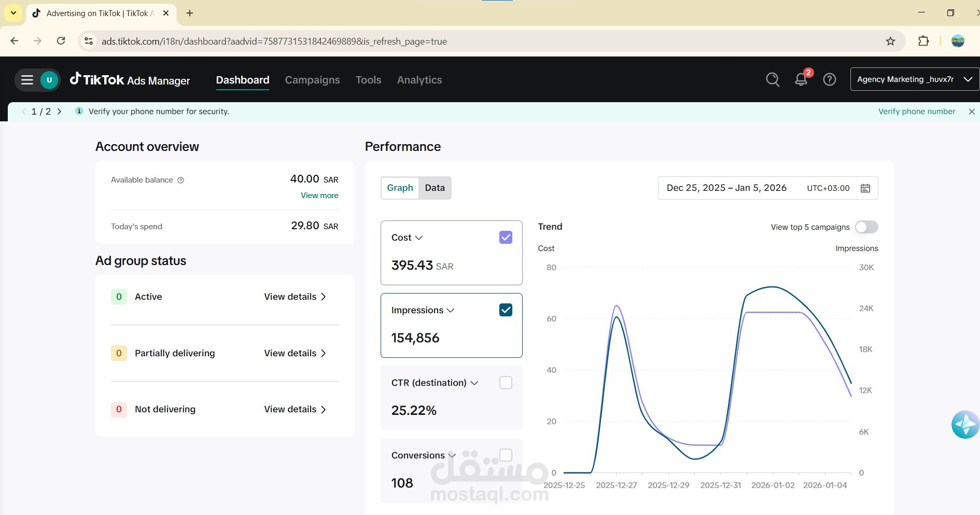The width and height of the screenshot is (980, 515).
Task: Bookmark this page with the star
Action: coord(891,41)
